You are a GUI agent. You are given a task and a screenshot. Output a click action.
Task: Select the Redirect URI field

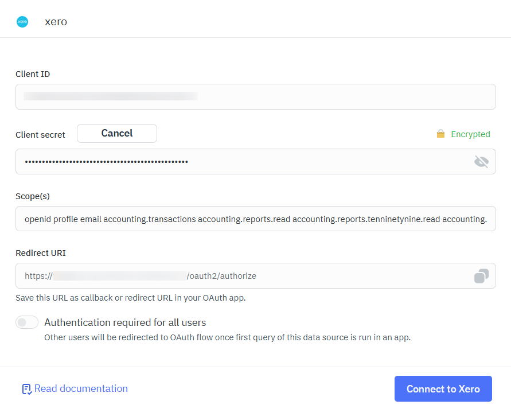[x=229, y=276]
